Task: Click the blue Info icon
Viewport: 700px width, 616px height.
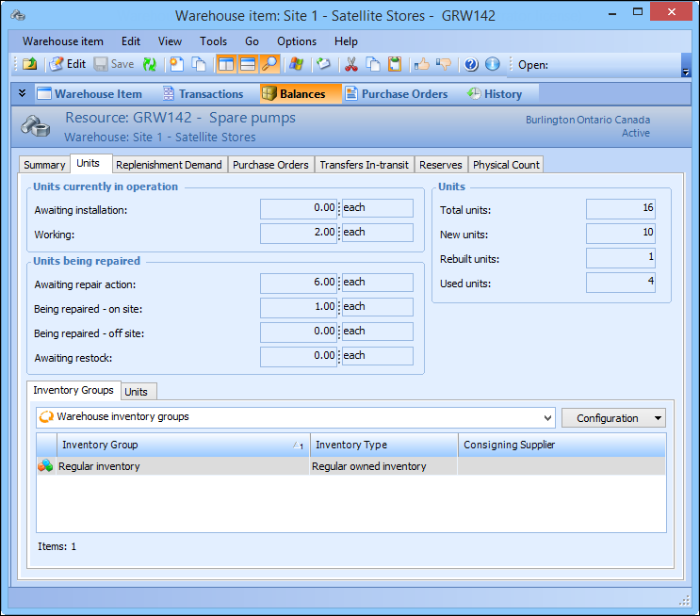Action: pos(492,64)
